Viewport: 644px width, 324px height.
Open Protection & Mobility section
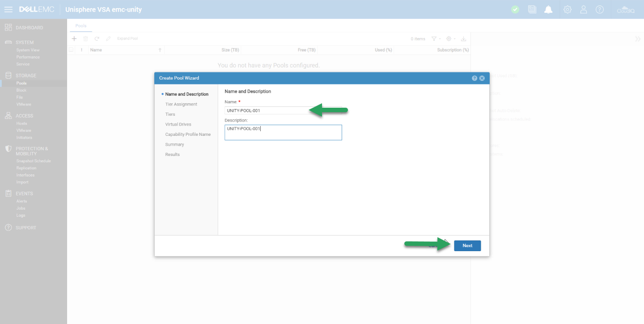(32, 151)
